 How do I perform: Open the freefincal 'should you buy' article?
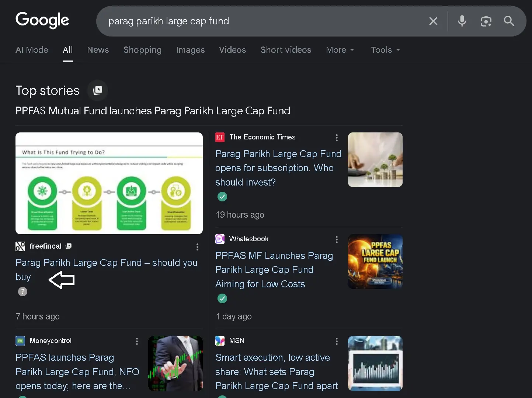(x=106, y=263)
